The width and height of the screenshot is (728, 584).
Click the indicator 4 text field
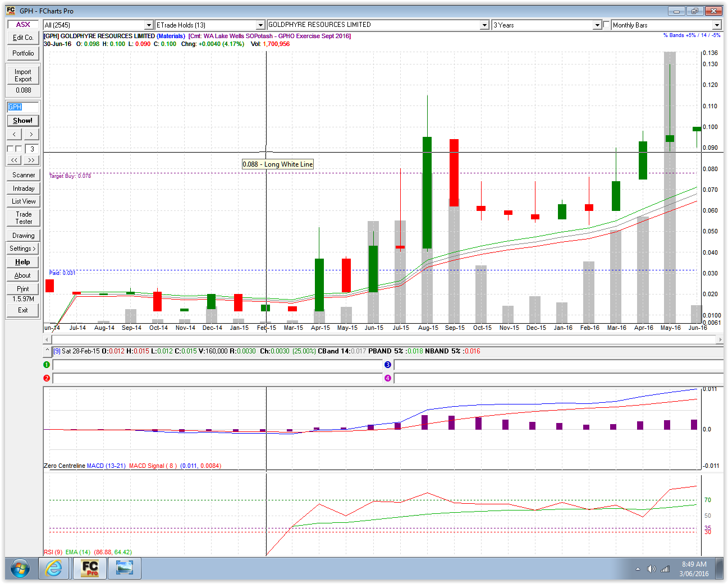pos(558,378)
